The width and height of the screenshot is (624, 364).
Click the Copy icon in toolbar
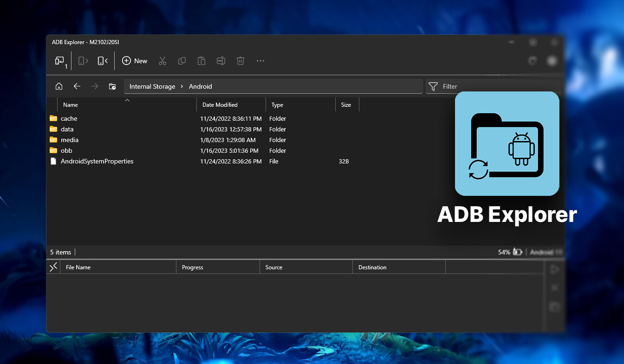point(182,61)
